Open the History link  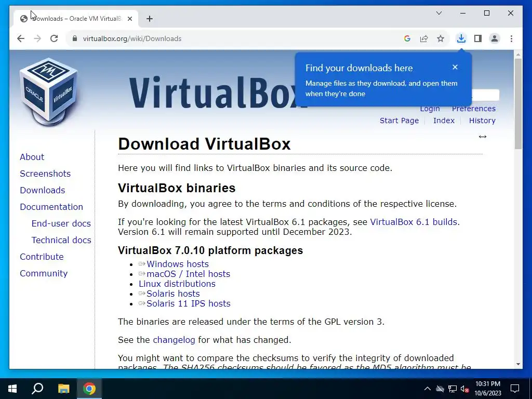(x=482, y=121)
